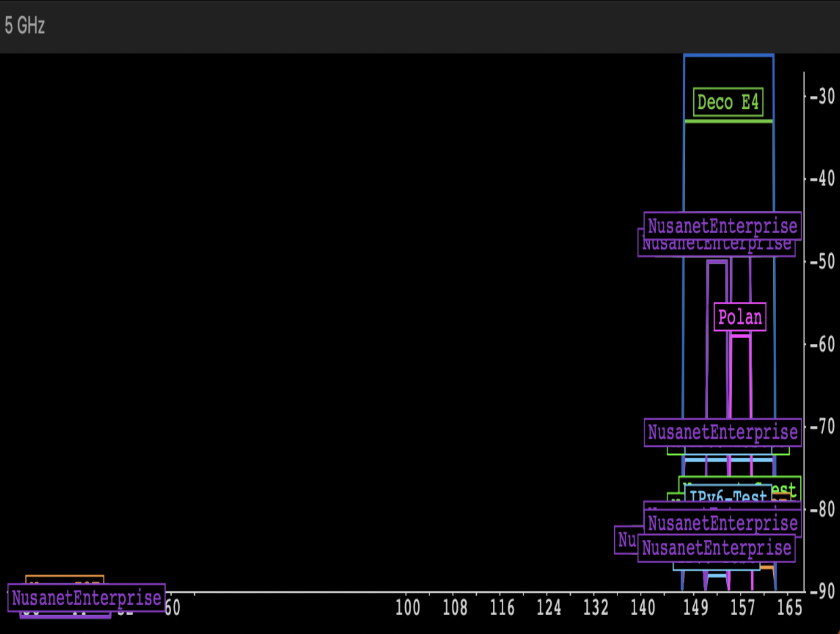
Task: Click channel 100 on the axis
Action: 407,608
